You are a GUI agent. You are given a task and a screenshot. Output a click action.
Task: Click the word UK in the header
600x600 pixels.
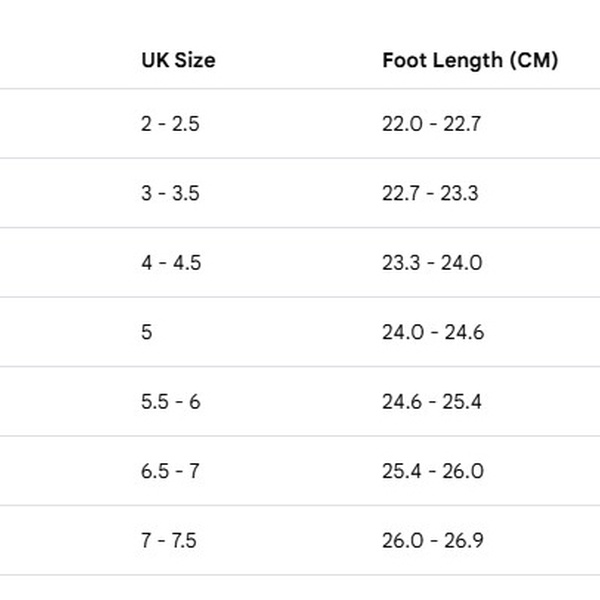pos(155,60)
